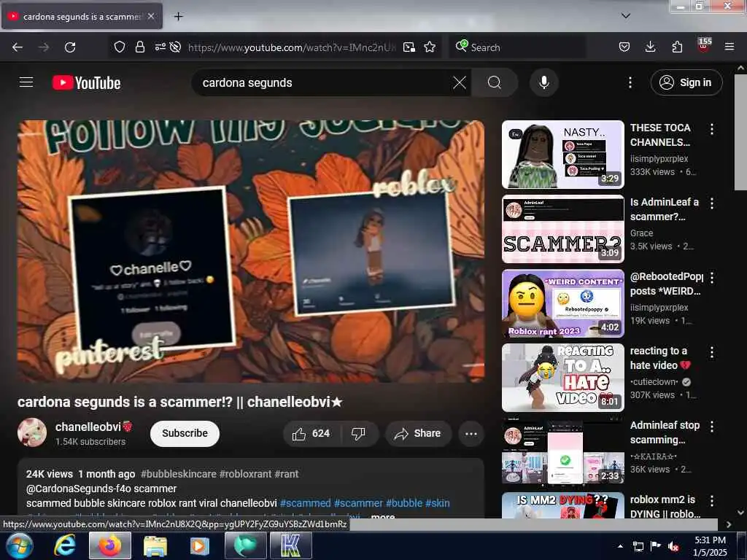The image size is (747, 560).
Task: Open the Action Center flag tray icon
Action: [x=656, y=545]
